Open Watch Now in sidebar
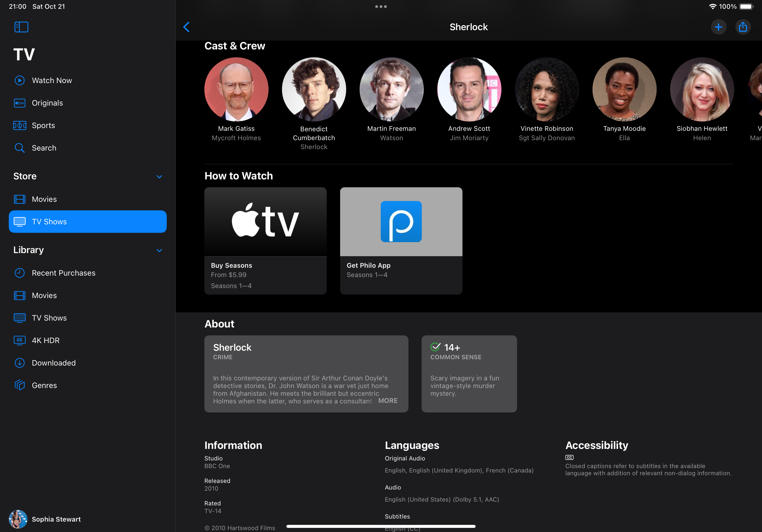The height and width of the screenshot is (532, 762). pos(88,80)
